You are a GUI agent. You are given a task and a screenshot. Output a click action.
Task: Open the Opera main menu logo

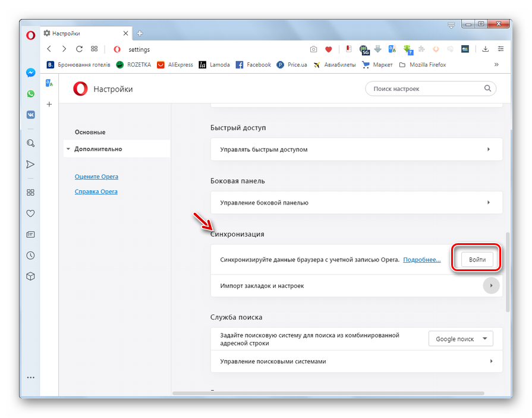tap(30, 35)
